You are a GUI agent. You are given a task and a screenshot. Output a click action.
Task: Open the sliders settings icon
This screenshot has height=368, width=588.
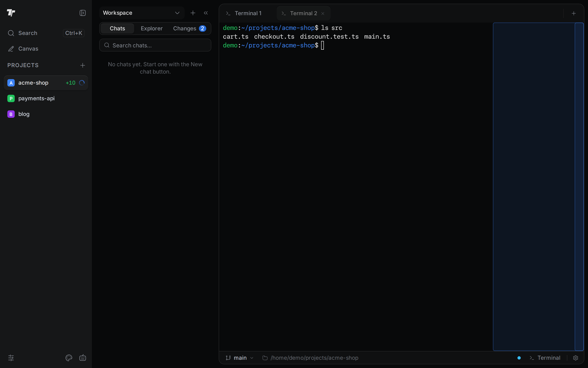pyautogui.click(x=11, y=358)
